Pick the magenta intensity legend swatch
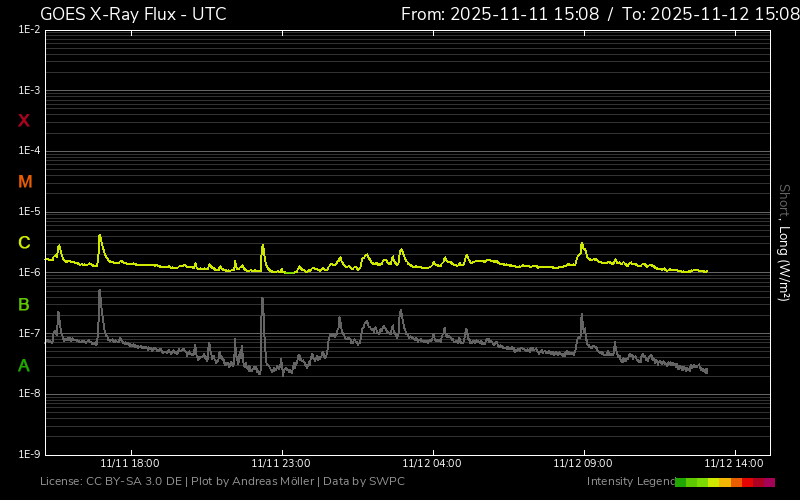 (x=769, y=482)
